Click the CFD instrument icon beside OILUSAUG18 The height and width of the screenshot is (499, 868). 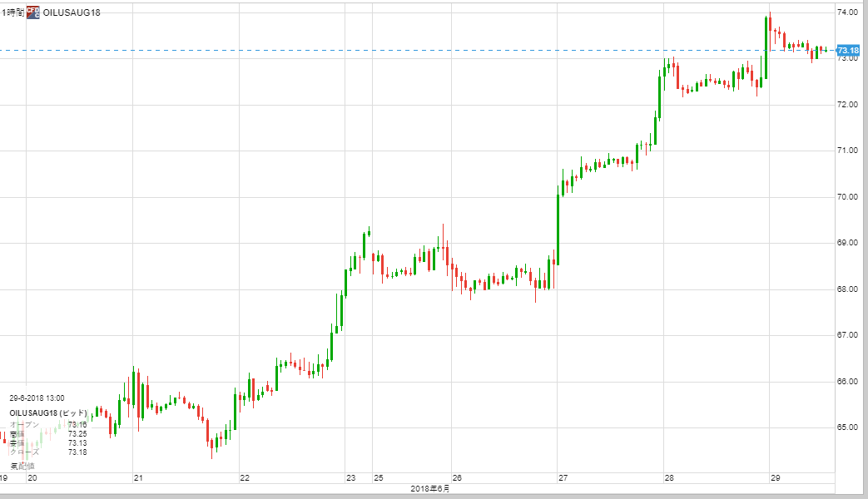(33, 12)
